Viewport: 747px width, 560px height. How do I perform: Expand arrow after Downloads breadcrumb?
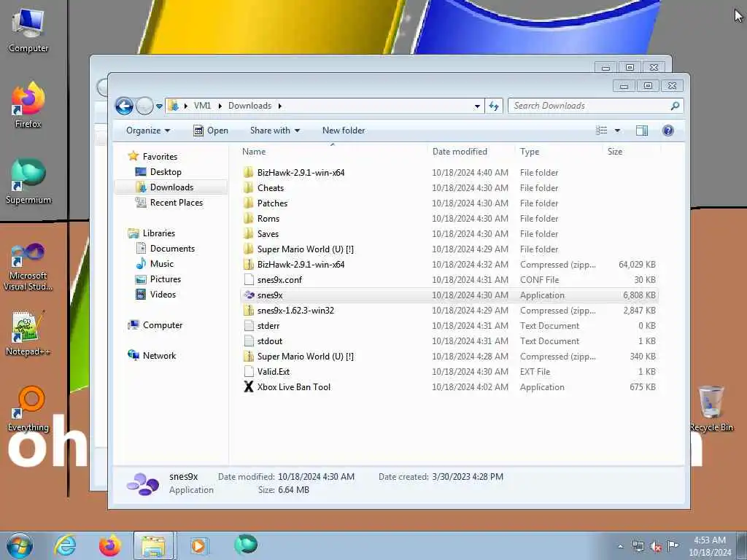(279, 106)
